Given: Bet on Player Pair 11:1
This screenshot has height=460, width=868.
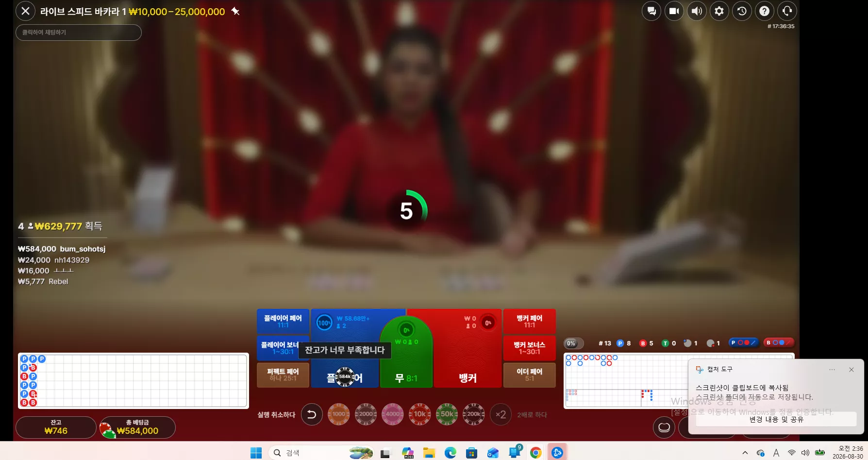Looking at the screenshot, I should (x=283, y=321).
